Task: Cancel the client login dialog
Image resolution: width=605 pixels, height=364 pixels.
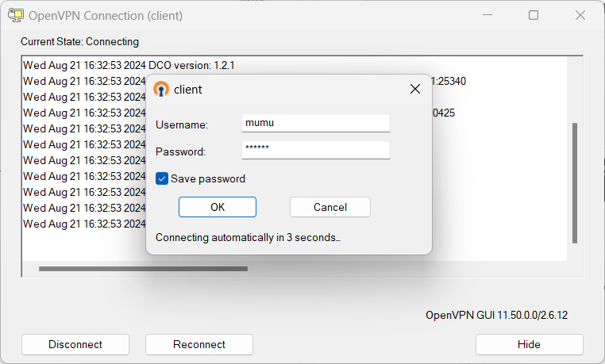Action: (329, 207)
